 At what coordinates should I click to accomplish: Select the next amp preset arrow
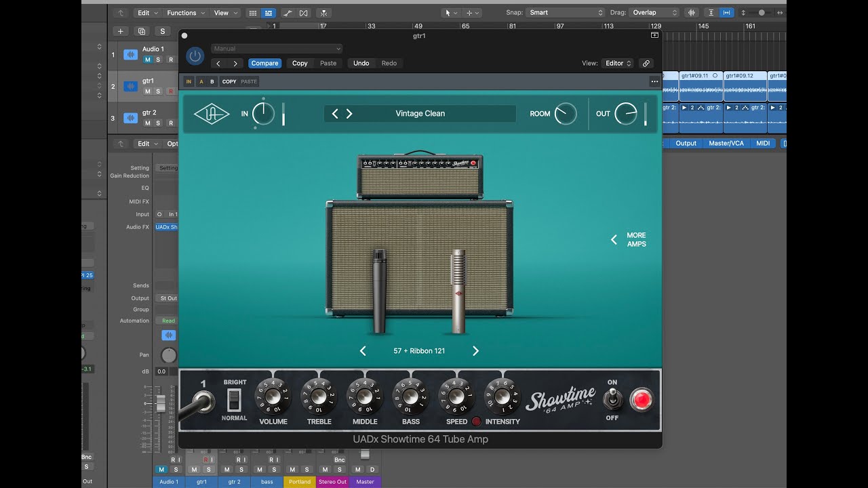[x=349, y=114]
